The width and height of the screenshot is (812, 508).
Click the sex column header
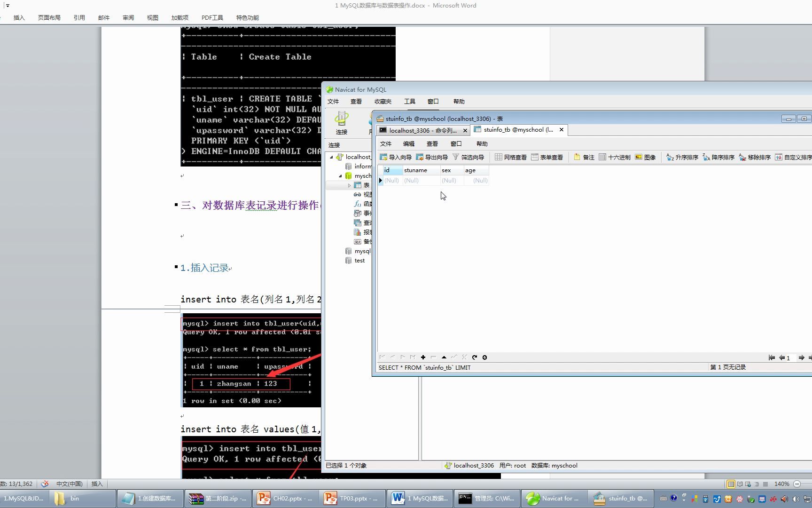click(452, 170)
